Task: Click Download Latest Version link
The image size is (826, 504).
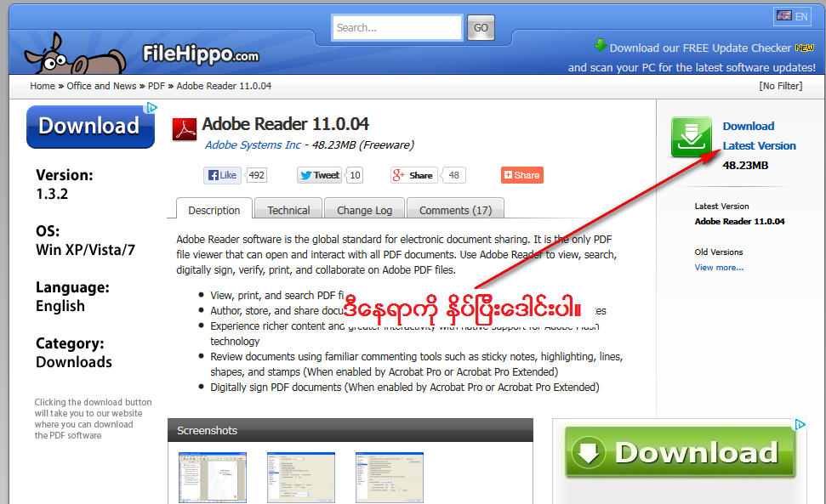Action: pos(759,136)
